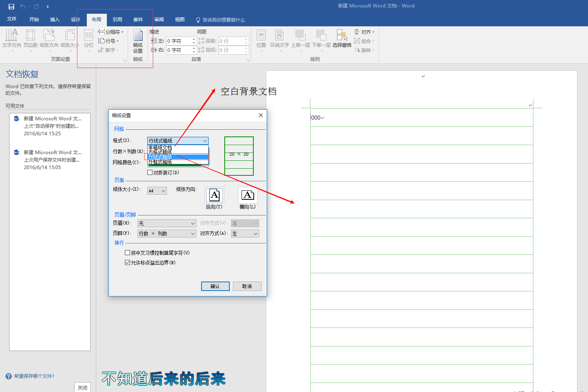Open the 段落 dialog launcher
Viewport: 588px width, 392px height.
(248, 60)
